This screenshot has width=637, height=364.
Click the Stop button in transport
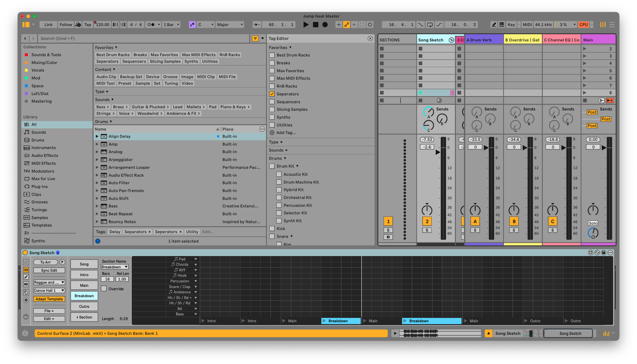[316, 24]
